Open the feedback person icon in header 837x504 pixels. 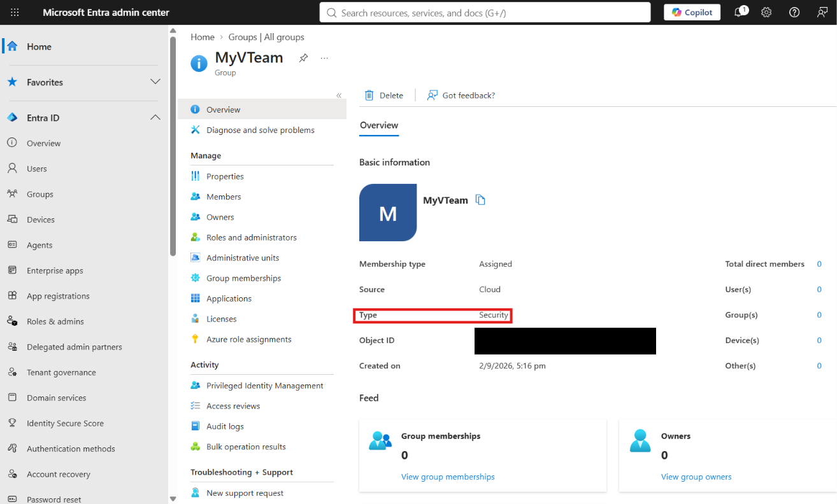pos(822,13)
